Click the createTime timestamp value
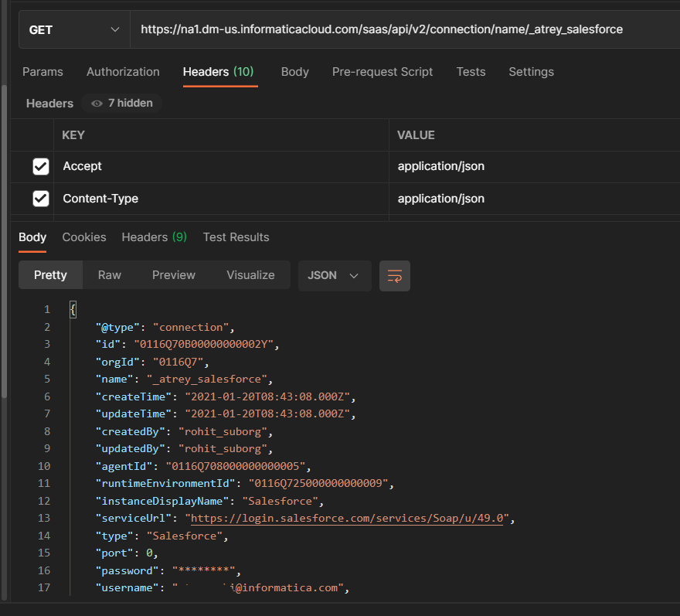This screenshot has height=616, width=680. click(267, 396)
